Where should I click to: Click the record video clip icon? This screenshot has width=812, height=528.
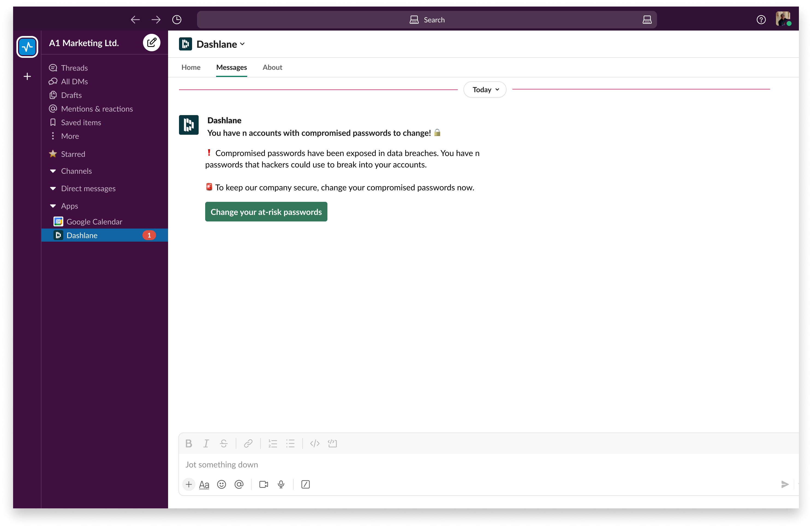263,484
